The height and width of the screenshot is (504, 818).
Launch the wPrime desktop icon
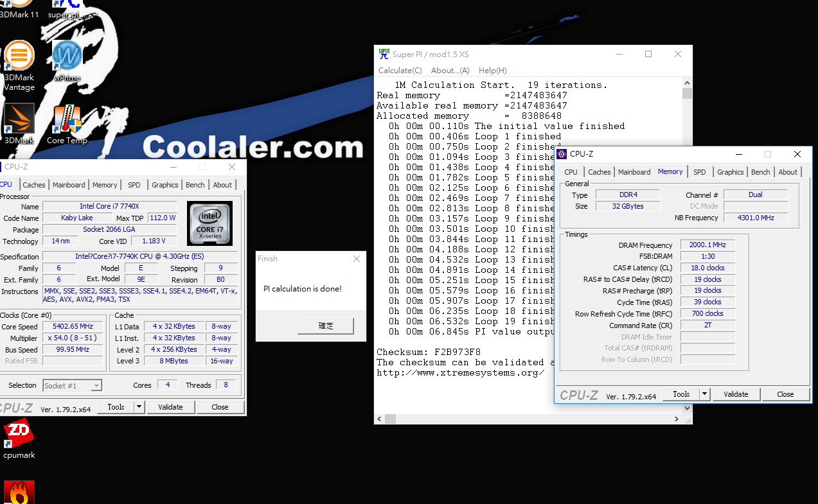click(67, 61)
